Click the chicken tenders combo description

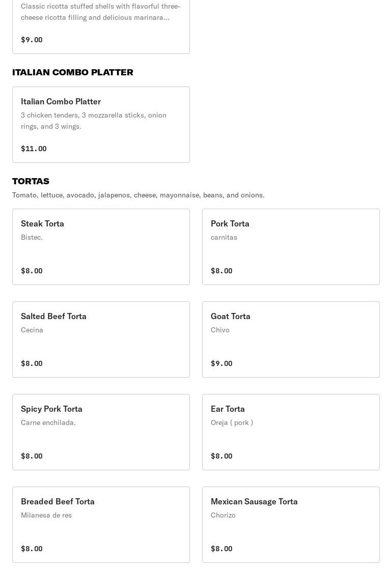94,121
